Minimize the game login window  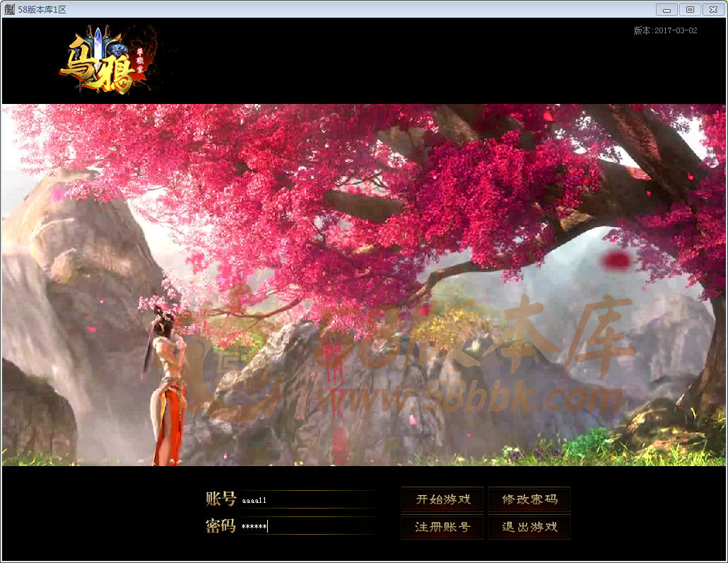pyautogui.click(x=666, y=9)
